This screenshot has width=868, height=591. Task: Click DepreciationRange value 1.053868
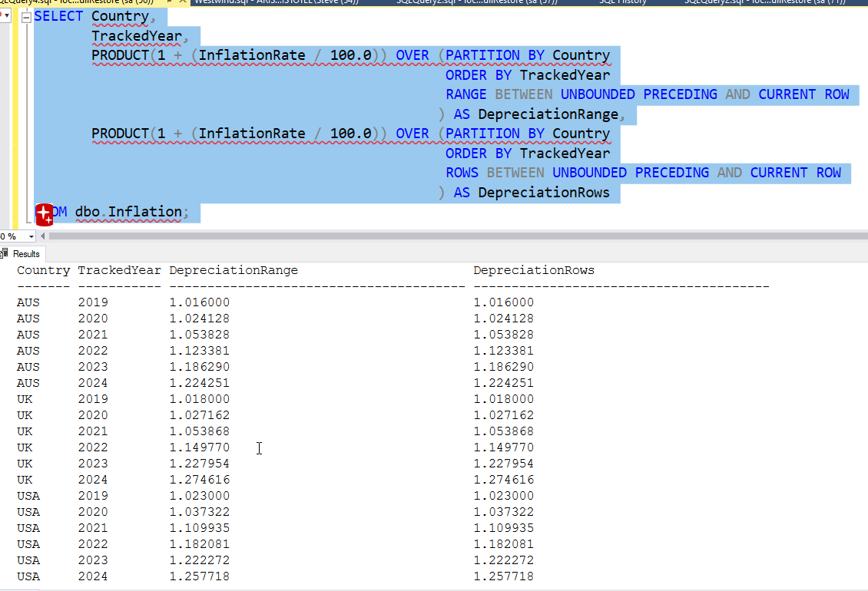pyautogui.click(x=199, y=431)
